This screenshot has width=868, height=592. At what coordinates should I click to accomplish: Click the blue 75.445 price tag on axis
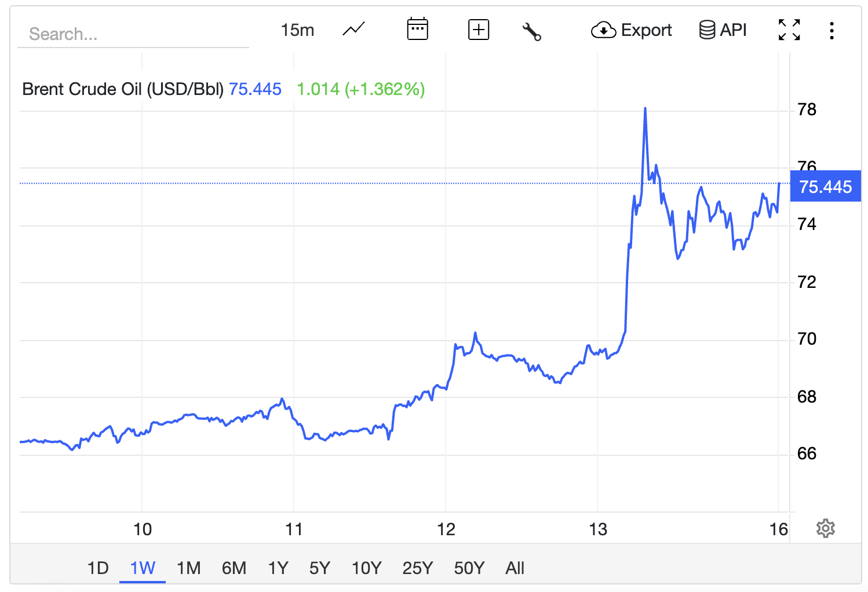[825, 187]
